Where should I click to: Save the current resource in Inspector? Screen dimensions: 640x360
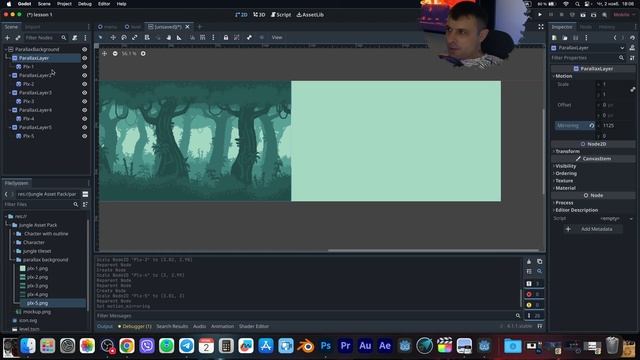(576, 38)
